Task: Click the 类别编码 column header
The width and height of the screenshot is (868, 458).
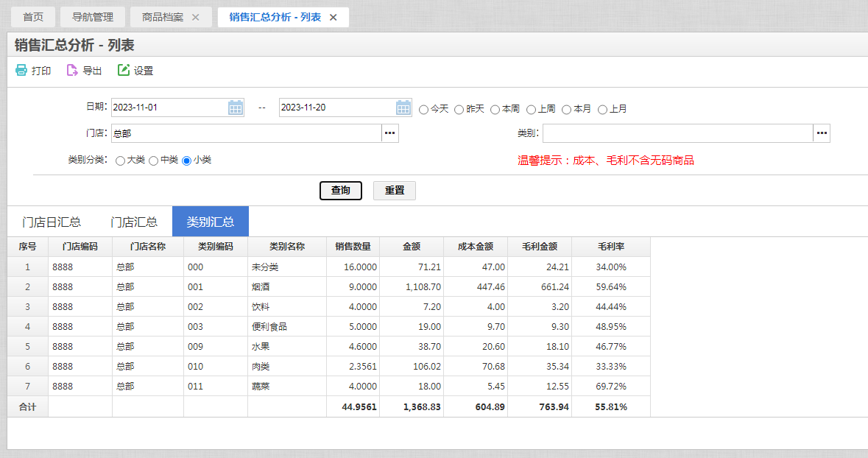Action: 216,247
